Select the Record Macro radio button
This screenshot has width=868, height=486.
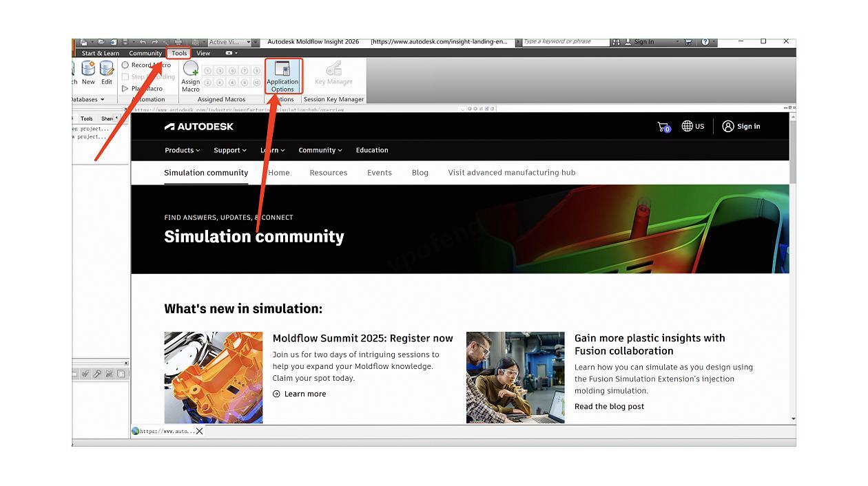[x=125, y=65]
